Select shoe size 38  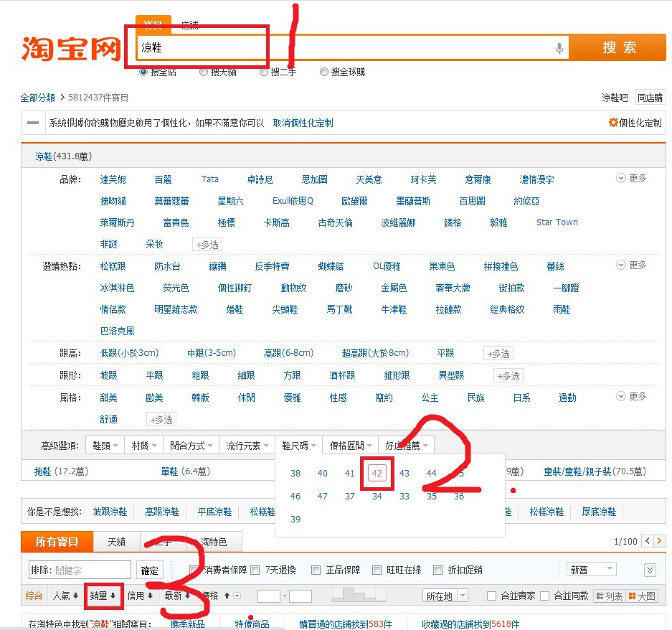click(295, 473)
